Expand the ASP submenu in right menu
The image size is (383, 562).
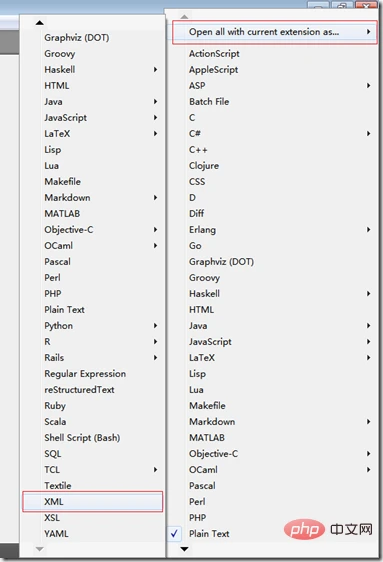368,85
